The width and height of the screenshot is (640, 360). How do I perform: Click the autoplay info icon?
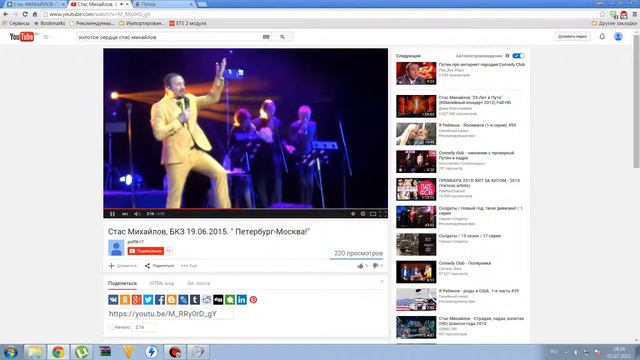507,56
